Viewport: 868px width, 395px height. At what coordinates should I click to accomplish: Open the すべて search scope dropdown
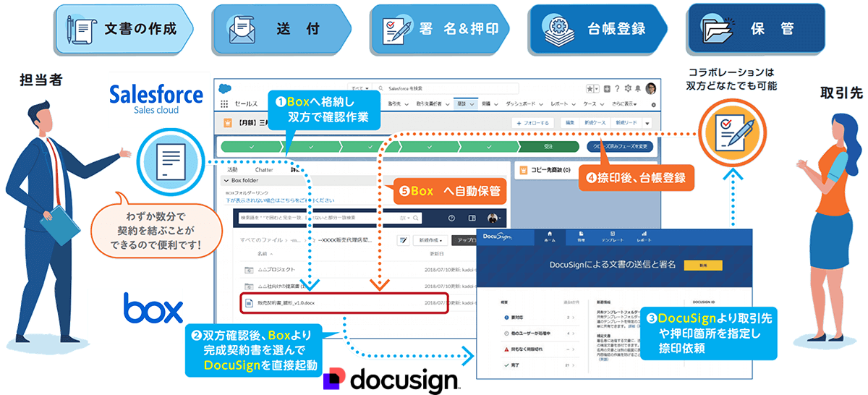tap(359, 88)
